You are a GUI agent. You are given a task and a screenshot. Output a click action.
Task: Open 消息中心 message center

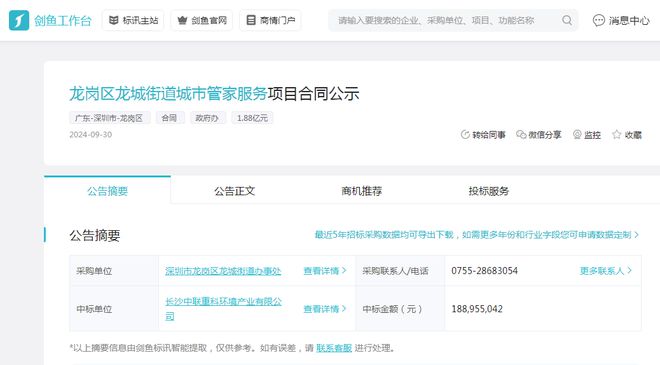pyautogui.click(x=621, y=20)
